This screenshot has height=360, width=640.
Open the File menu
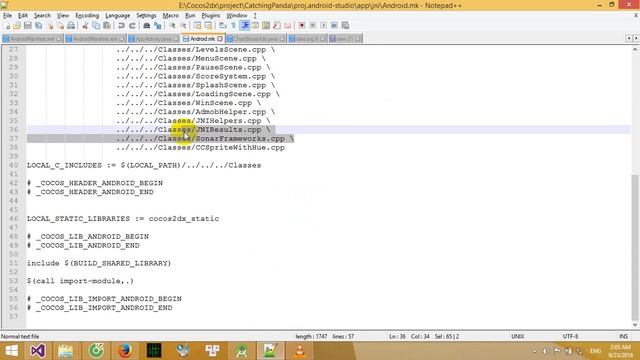7,16
